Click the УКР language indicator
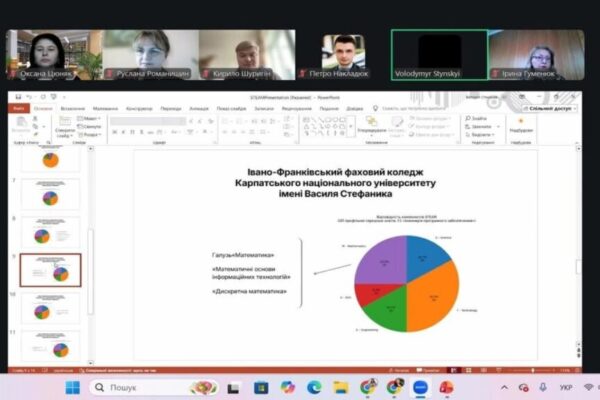 pyautogui.click(x=566, y=387)
